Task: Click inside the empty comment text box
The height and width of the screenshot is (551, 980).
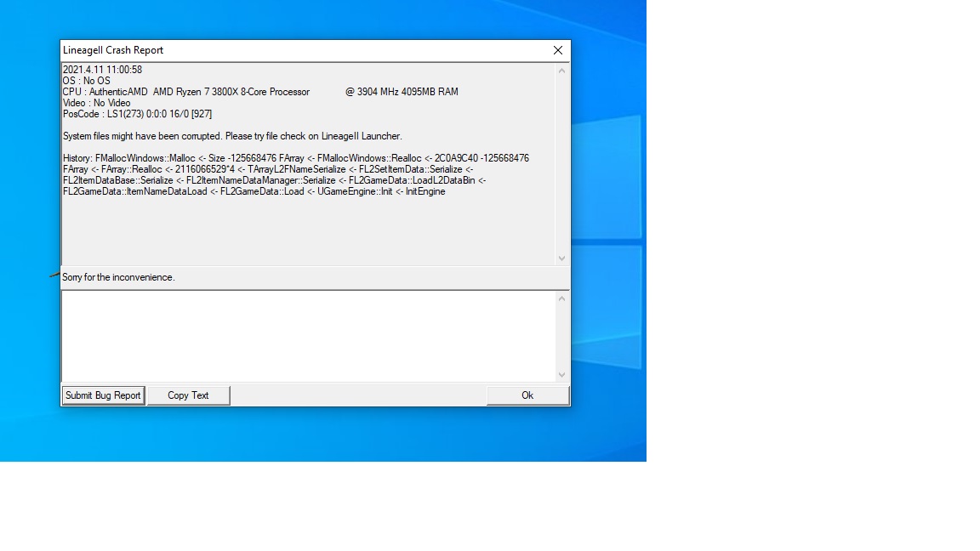Action: pos(306,336)
